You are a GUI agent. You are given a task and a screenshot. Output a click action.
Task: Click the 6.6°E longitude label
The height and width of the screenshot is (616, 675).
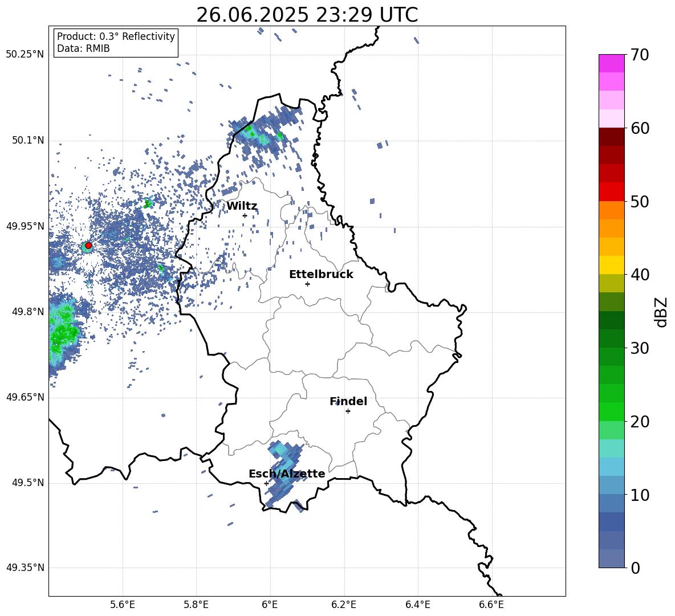tap(491, 605)
